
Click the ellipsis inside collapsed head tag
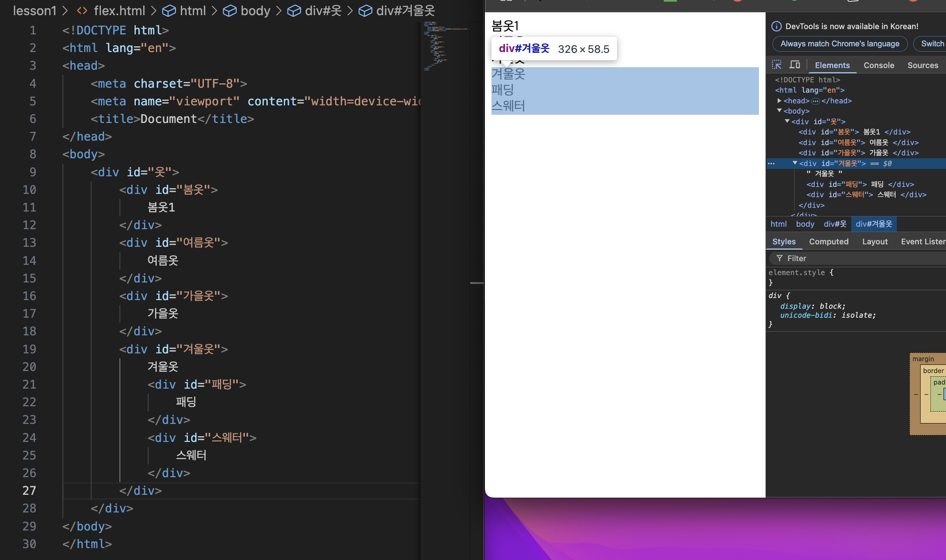click(815, 101)
